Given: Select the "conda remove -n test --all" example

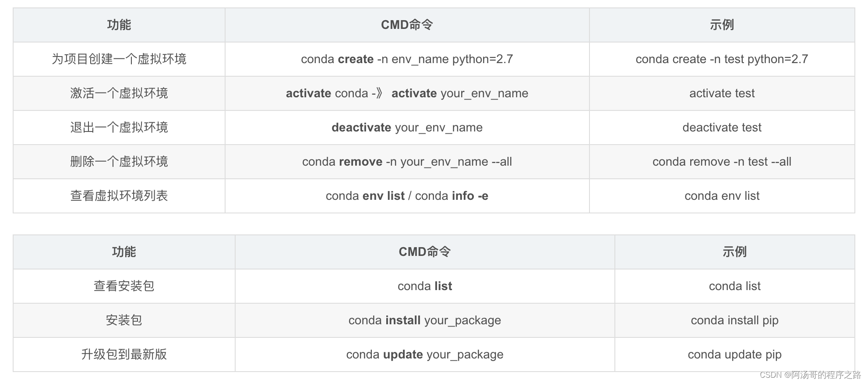Looking at the screenshot, I should tap(722, 162).
